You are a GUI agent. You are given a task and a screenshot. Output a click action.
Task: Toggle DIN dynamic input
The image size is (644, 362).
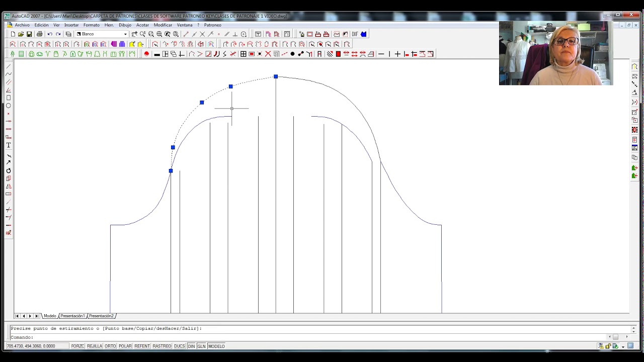tap(191, 346)
